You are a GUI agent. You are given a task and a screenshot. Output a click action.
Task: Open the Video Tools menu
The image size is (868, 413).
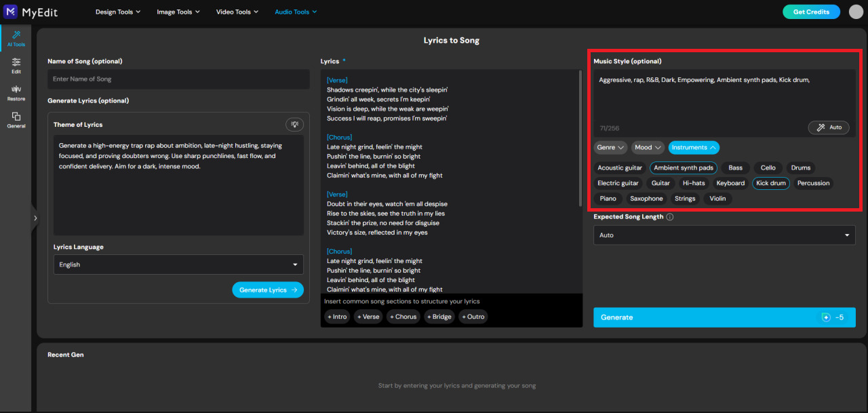[x=237, y=12]
